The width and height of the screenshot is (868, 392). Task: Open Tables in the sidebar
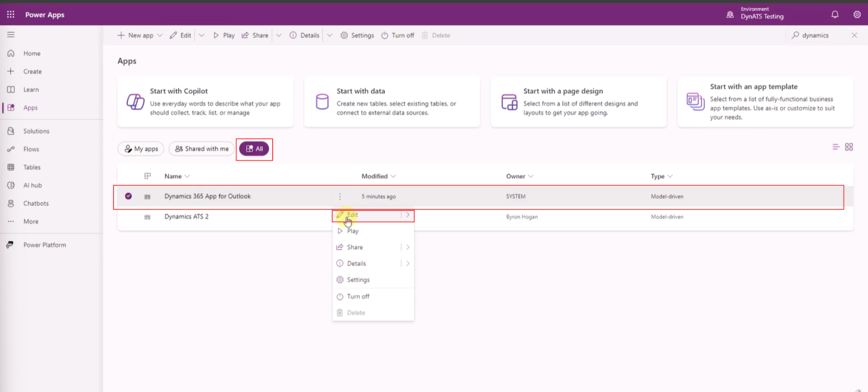(x=32, y=167)
